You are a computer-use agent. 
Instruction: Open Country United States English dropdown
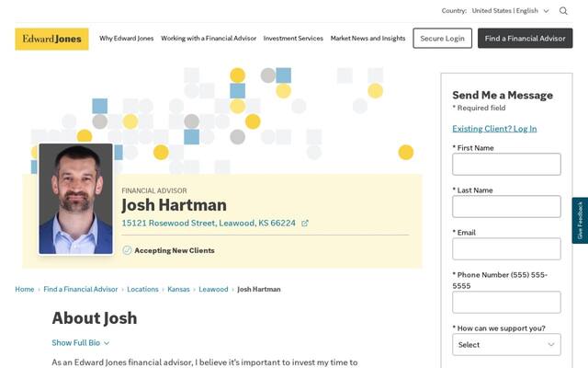point(510,11)
